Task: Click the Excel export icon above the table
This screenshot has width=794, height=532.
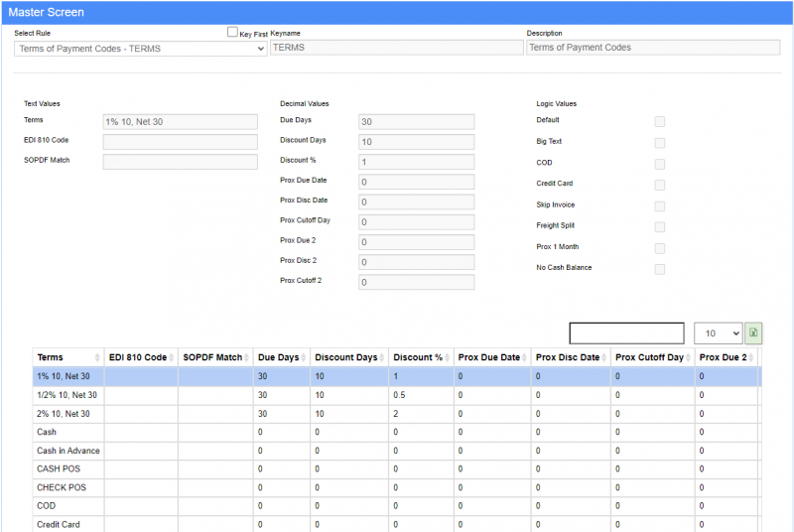Action: pyautogui.click(x=753, y=333)
